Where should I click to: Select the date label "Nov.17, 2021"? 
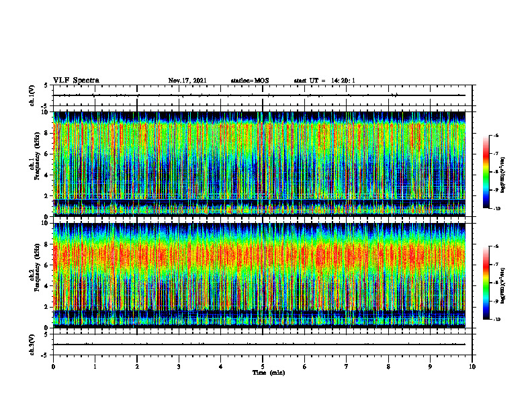(187, 81)
